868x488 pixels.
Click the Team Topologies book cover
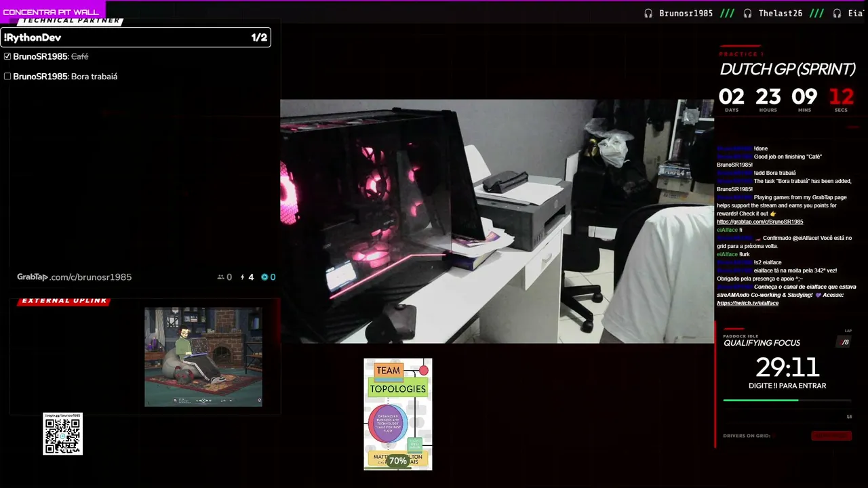(398, 414)
